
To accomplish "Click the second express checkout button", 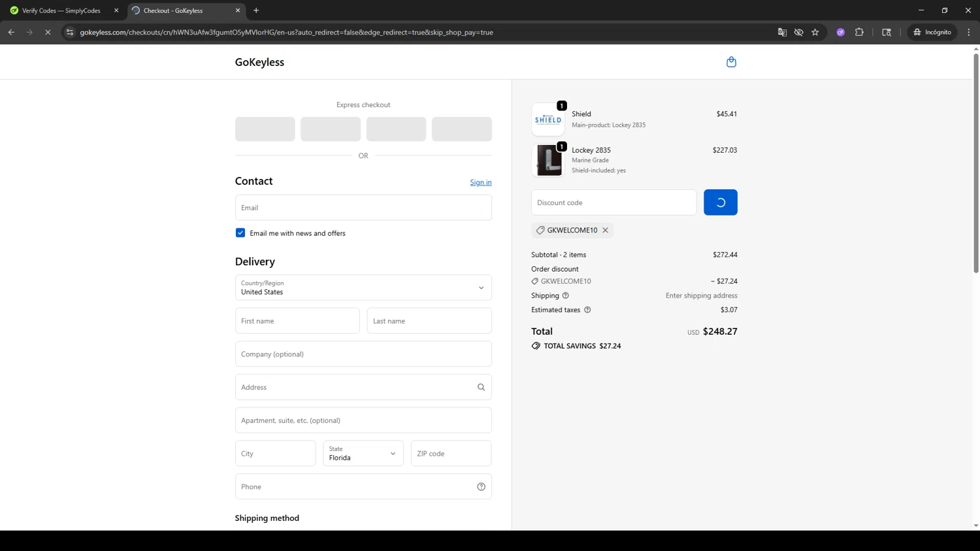I will (x=331, y=129).
